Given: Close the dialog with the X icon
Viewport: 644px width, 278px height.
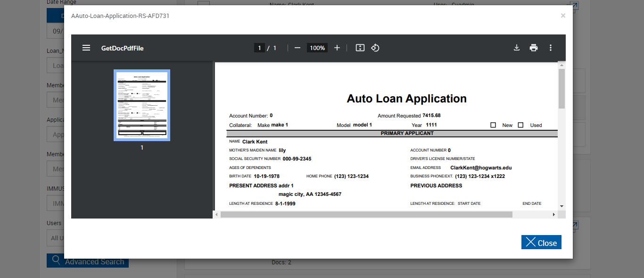Looking at the screenshot, I should [563, 16].
